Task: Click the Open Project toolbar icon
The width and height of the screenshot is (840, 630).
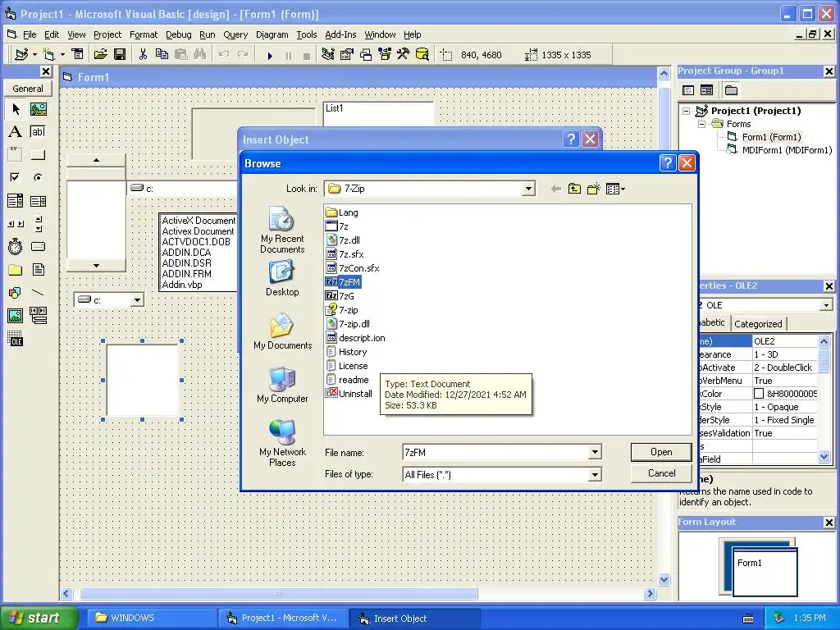Action: (x=100, y=55)
